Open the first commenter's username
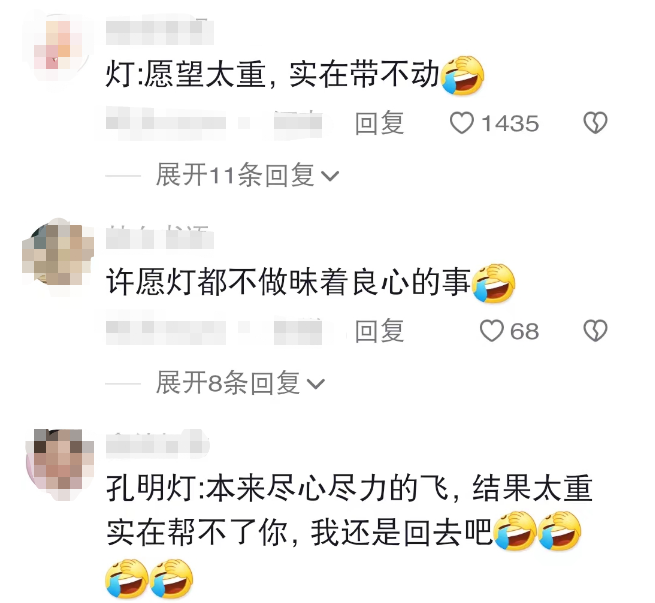This screenshot has width=655, height=603. pos(159,30)
